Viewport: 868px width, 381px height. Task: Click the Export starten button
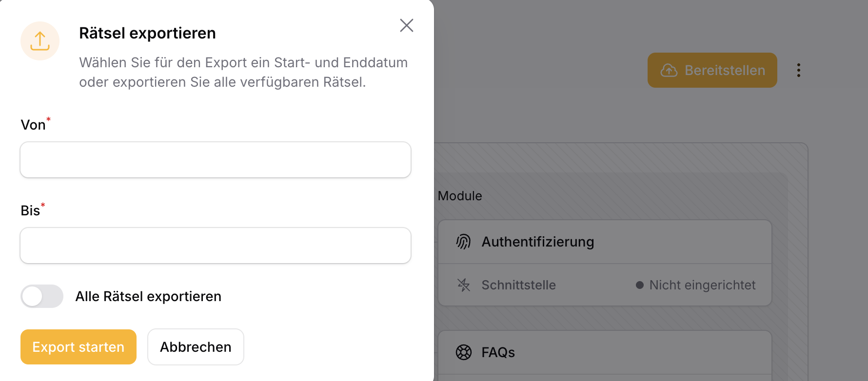point(78,347)
